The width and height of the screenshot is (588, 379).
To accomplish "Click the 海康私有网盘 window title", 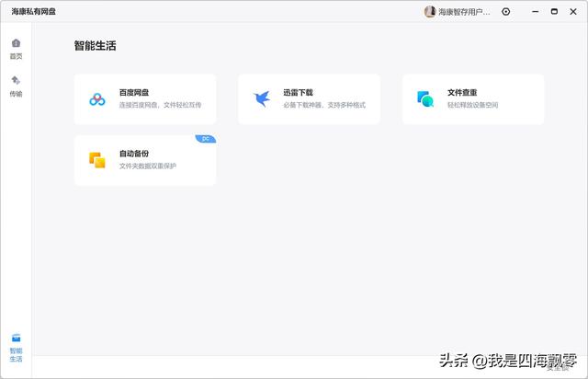I will pyautogui.click(x=33, y=12).
